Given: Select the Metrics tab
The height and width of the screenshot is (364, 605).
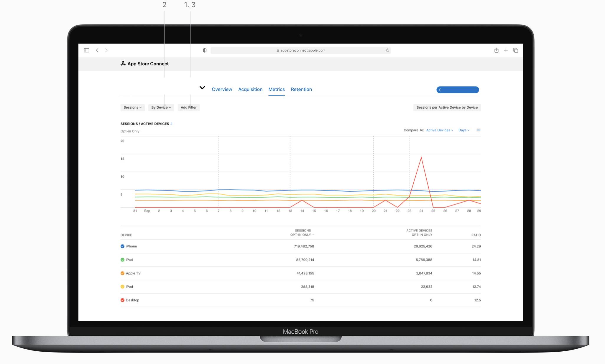Looking at the screenshot, I should (277, 89).
